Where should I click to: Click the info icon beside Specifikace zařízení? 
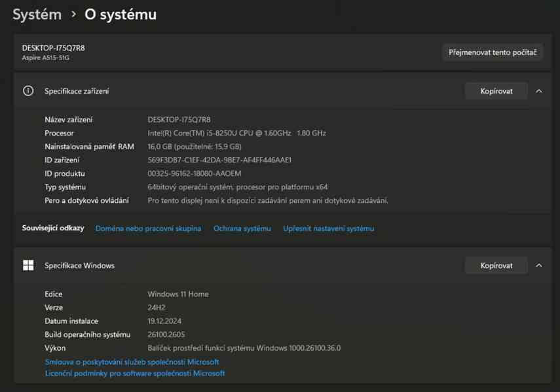point(28,91)
